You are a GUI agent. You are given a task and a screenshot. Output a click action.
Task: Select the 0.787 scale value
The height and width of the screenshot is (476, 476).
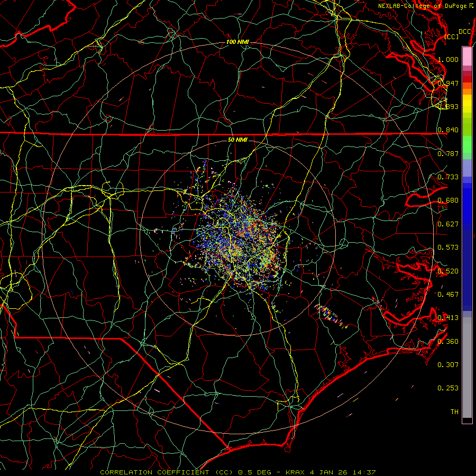click(x=448, y=153)
